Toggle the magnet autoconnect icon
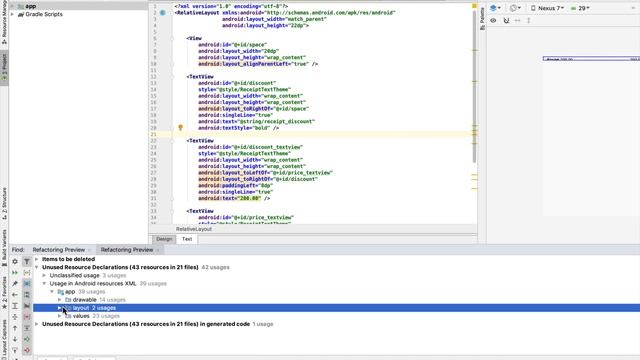 (x=506, y=20)
